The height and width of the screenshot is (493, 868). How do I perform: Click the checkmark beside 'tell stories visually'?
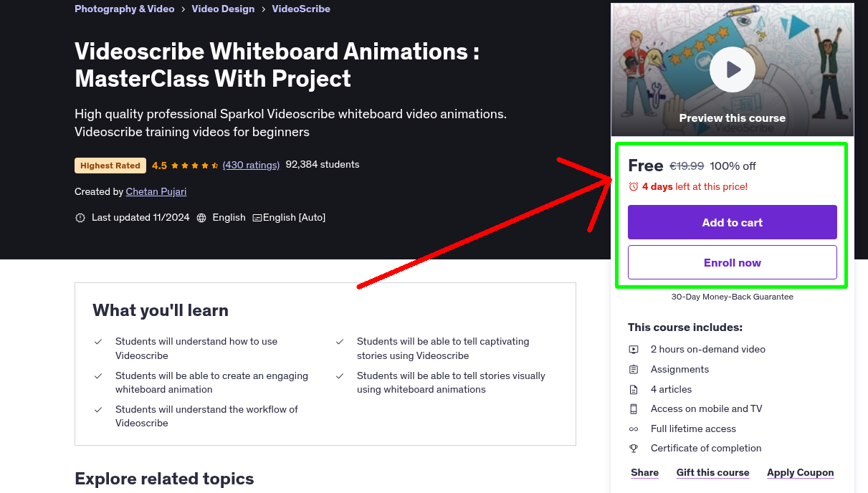point(340,375)
